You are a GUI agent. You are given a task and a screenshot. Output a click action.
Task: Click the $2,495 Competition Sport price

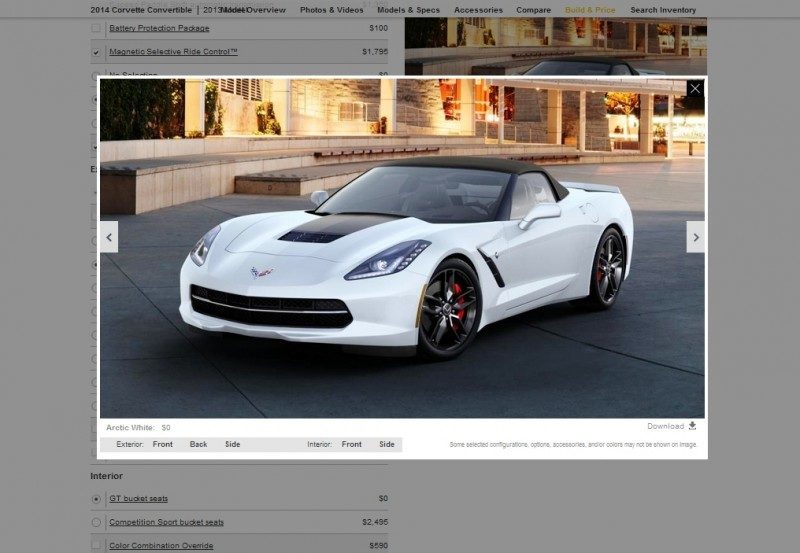point(375,522)
